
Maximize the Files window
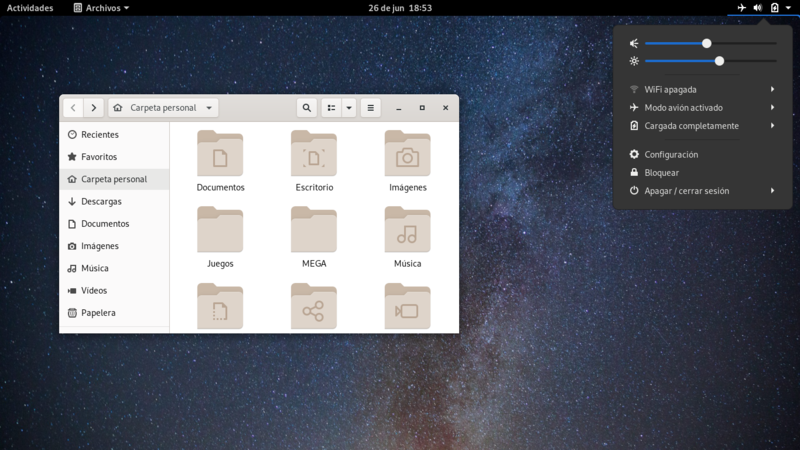(422, 108)
